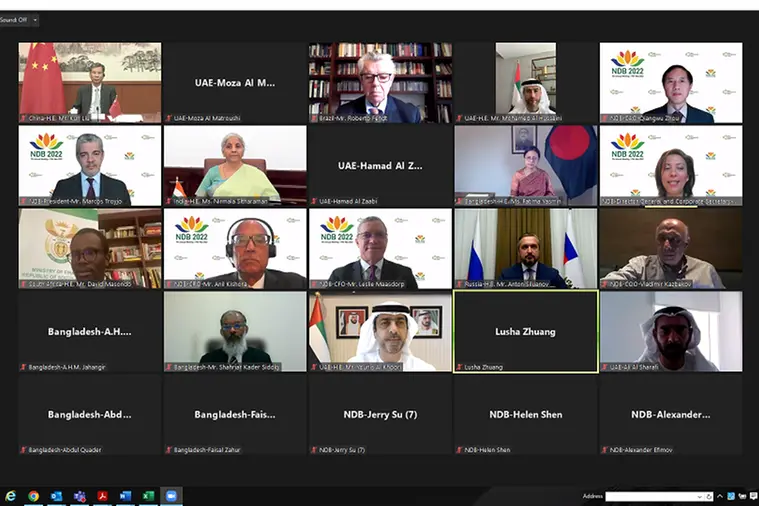Select the China-H.E. Mr. Kun Liu video tile
This screenshot has height=506, width=759.
coord(90,82)
